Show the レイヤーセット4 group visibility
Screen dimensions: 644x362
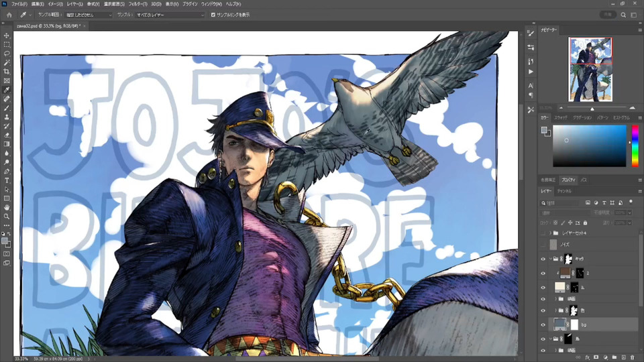click(x=543, y=233)
